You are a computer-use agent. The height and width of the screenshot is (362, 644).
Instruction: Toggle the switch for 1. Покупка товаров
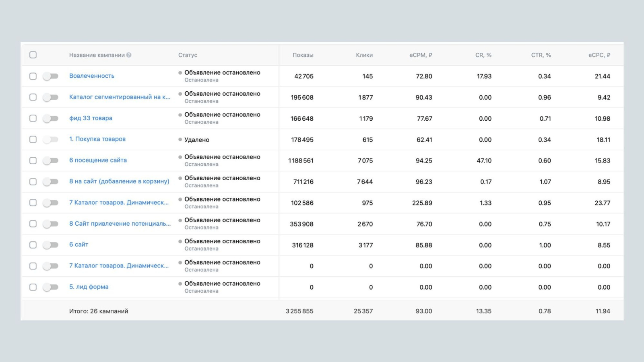[x=51, y=139]
